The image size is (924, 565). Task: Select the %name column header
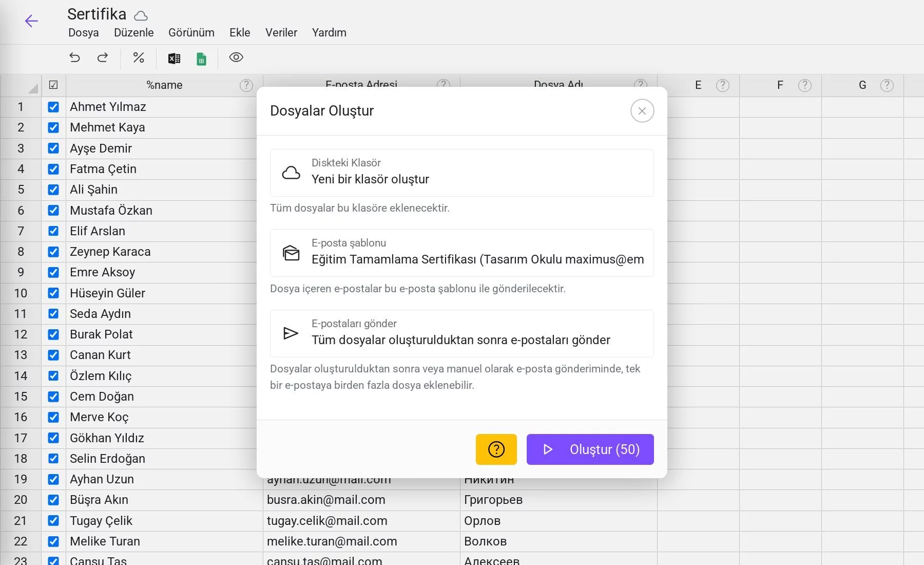click(164, 85)
